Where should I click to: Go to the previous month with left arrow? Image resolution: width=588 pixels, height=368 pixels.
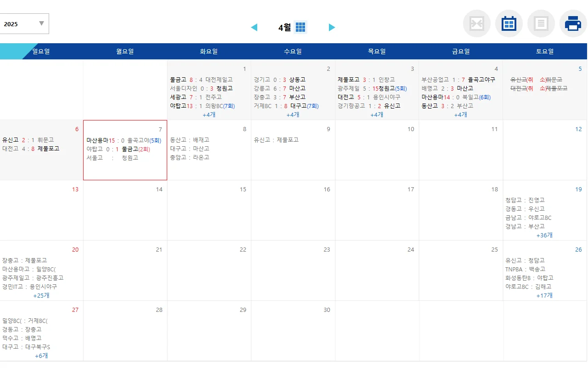[x=254, y=27]
